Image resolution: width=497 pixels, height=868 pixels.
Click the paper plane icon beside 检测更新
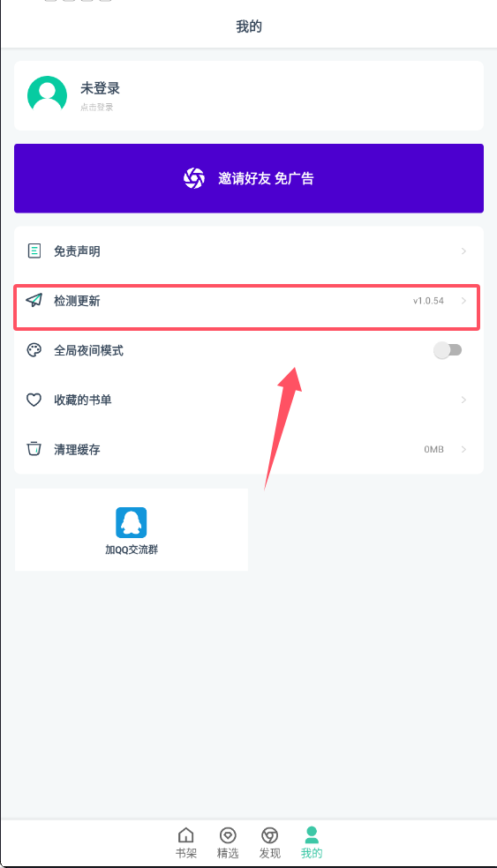point(34,300)
